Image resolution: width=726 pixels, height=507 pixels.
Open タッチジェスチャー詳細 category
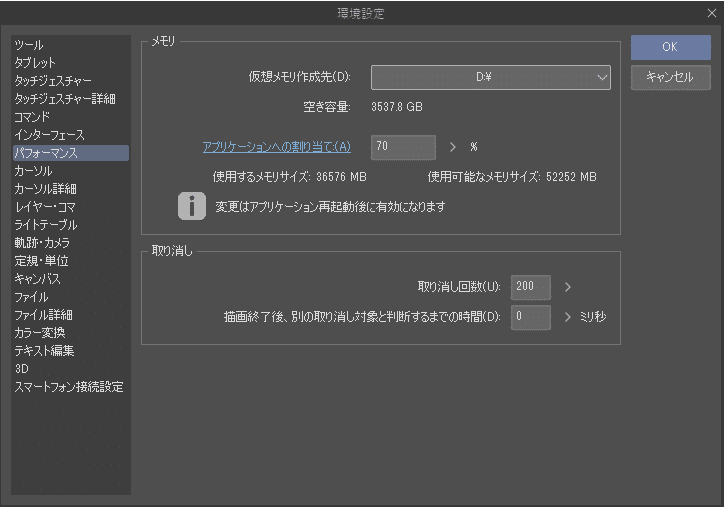(71, 99)
